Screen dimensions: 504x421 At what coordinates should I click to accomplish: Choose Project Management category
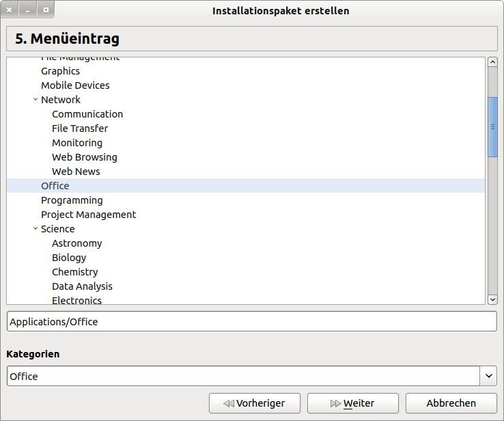coord(88,215)
